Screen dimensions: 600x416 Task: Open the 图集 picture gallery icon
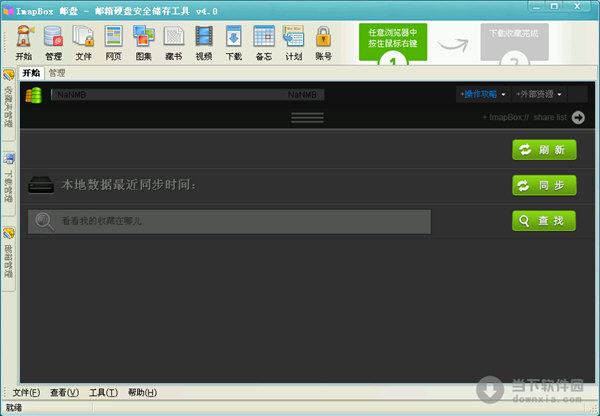point(143,42)
